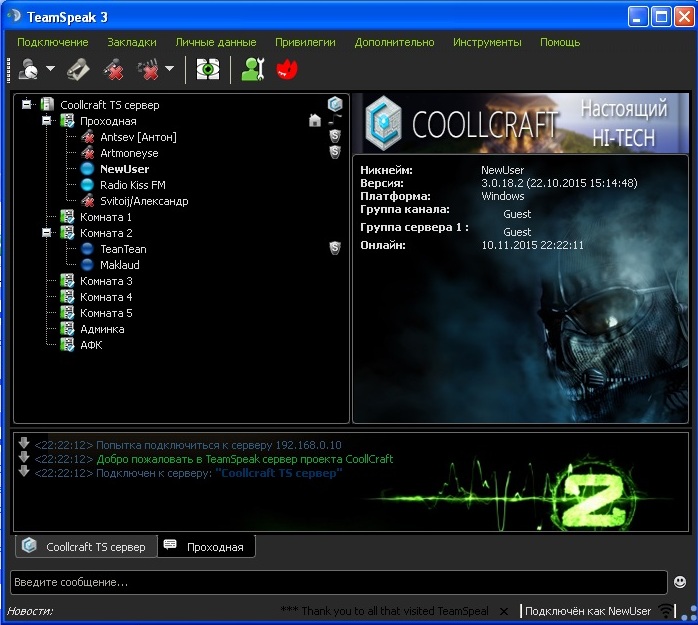Switch to Проходная chat tab
Image resolution: width=698 pixels, height=625 pixels.
tap(207, 547)
